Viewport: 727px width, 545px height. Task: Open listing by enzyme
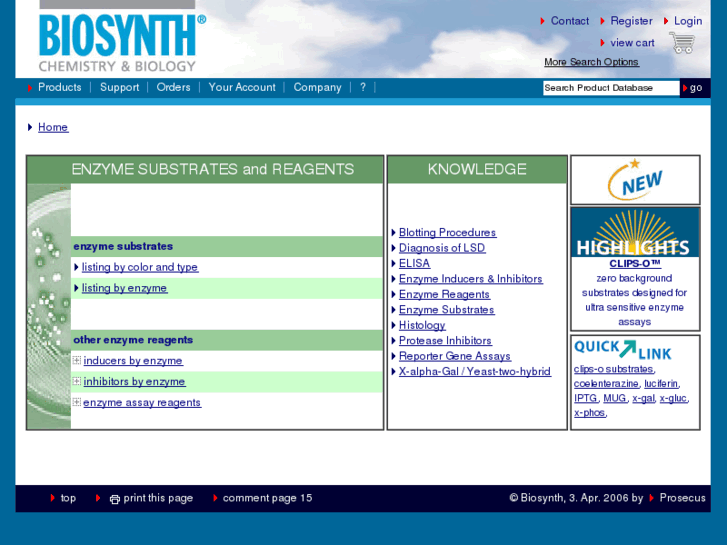coord(124,288)
